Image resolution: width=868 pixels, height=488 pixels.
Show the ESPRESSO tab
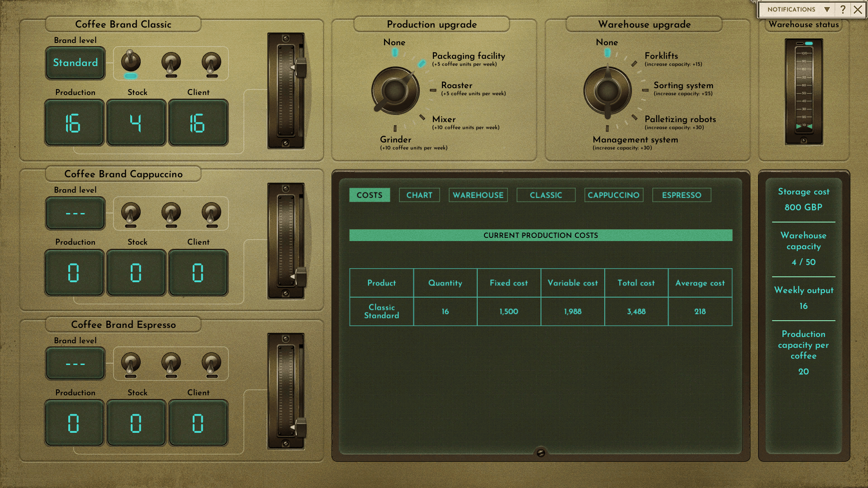[681, 195]
